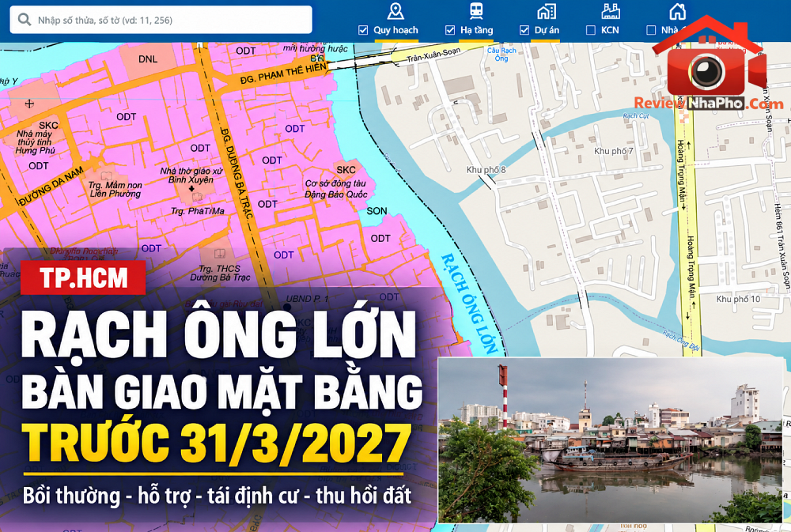The height and width of the screenshot is (532, 791).
Task: Click the riverside houses photo thumbnail
Action: click(611, 440)
